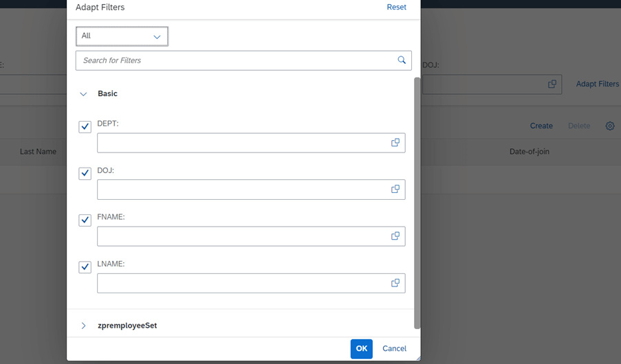Screen dimensions: 621x364
Task: Toggle the FNAME filter checkbox
Action: (85, 220)
